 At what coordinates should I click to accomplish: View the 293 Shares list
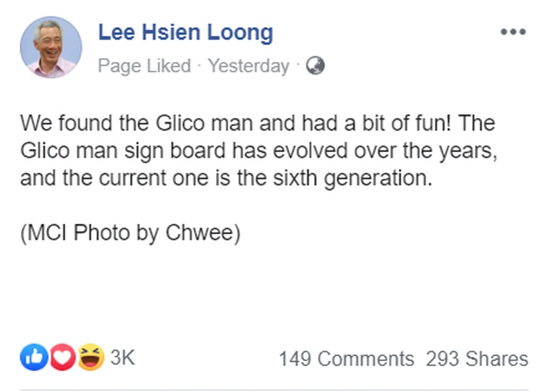(x=477, y=359)
